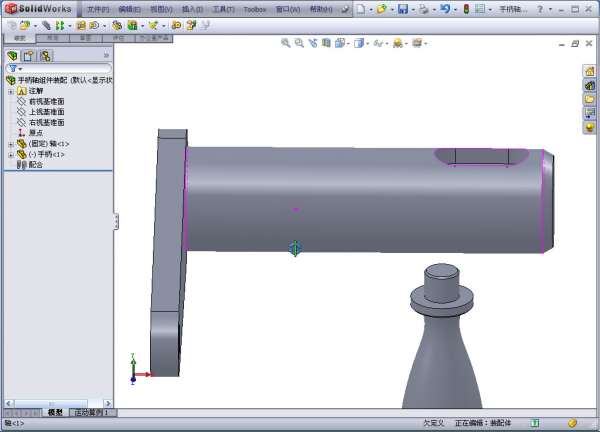600x432 pixels.
Task: Open the 视图(V) menu
Action: pyautogui.click(x=161, y=9)
